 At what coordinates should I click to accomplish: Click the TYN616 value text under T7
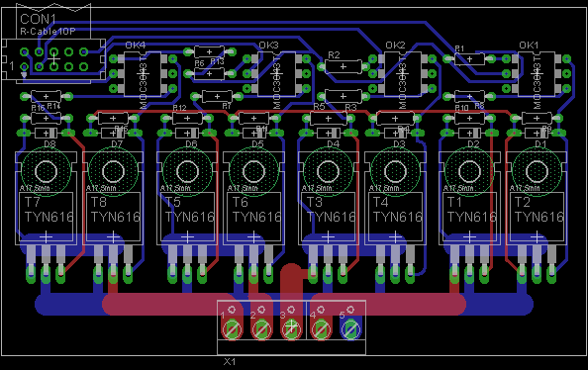49,217
